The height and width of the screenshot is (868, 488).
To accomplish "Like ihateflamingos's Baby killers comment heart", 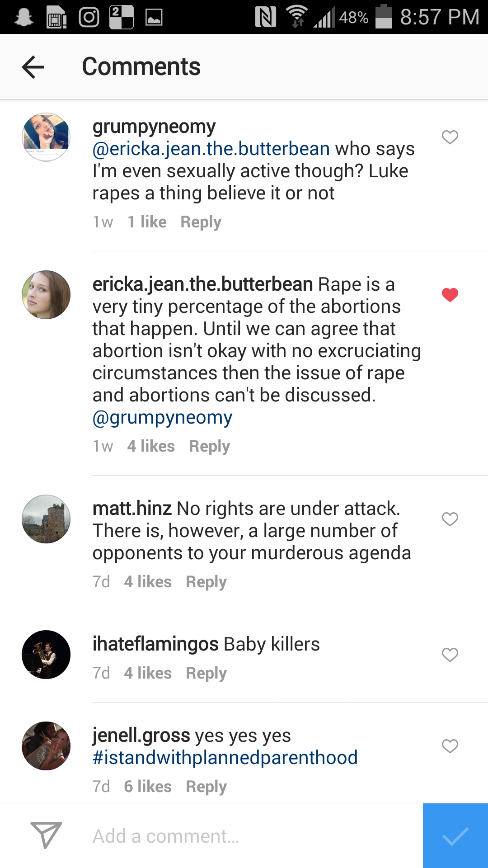I will [x=450, y=655].
